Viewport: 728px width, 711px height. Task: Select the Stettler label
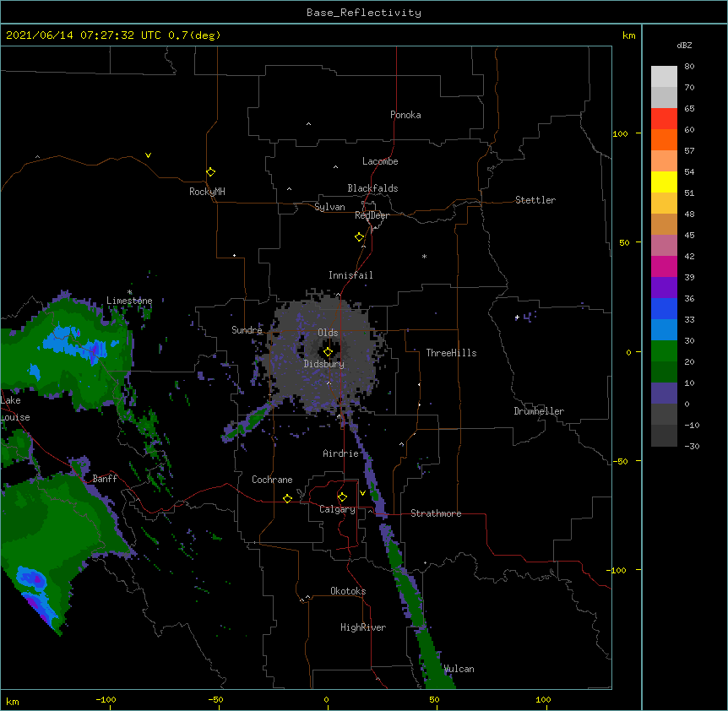point(535,200)
